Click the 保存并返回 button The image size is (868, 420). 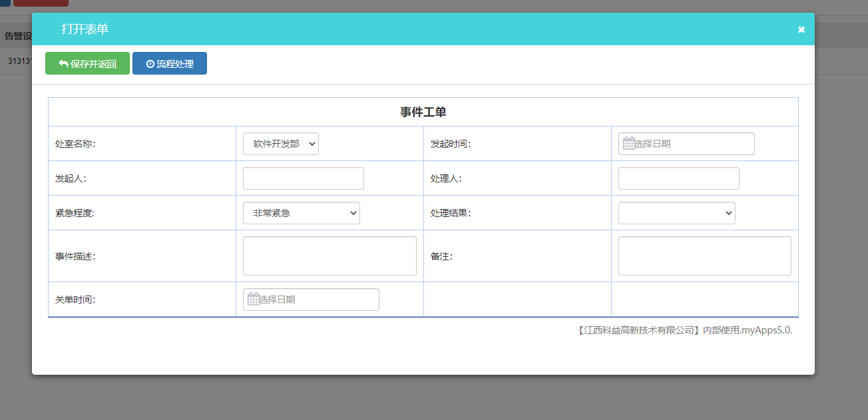point(87,63)
